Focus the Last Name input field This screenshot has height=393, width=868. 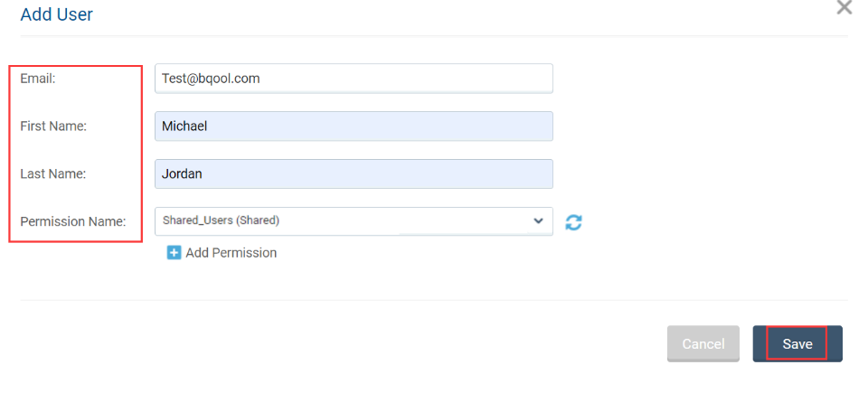pos(354,173)
